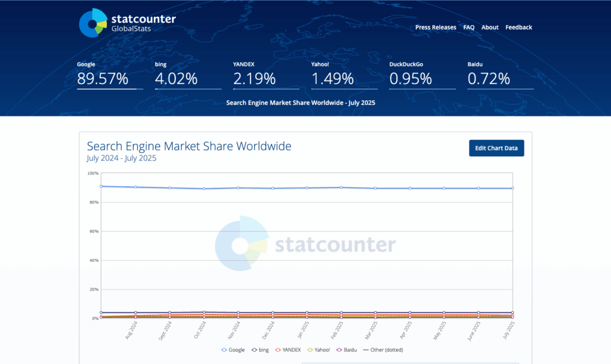The width and height of the screenshot is (611, 364).
Task: Click the YANDEX 2.19% statistic
Action: click(266, 75)
